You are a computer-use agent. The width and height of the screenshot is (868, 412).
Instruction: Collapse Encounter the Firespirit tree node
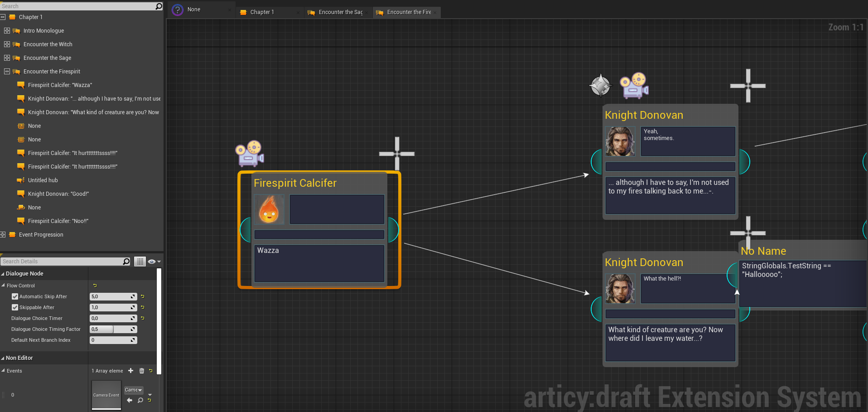pos(7,72)
